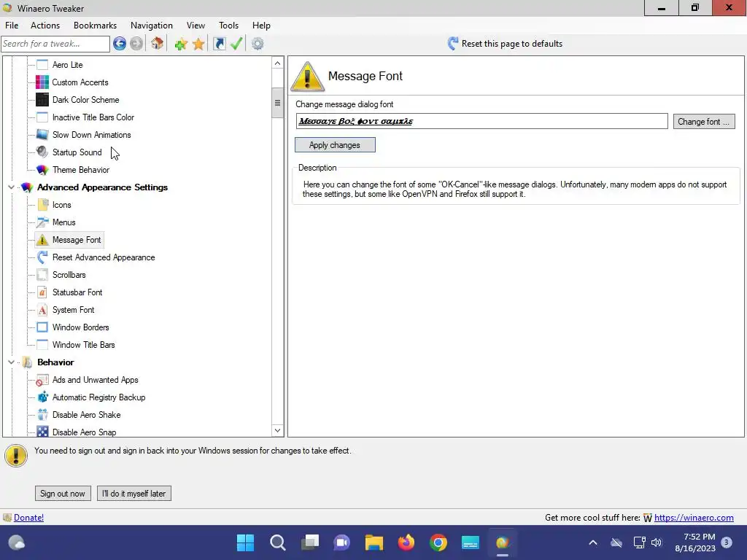
Task: Show hidden system tray icons chevron
Action: [593, 542]
